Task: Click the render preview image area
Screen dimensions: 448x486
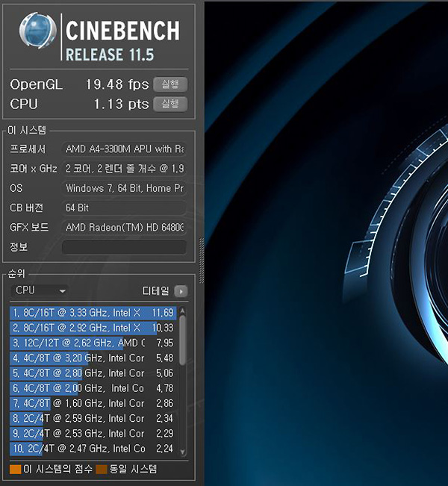Action: coord(326,243)
